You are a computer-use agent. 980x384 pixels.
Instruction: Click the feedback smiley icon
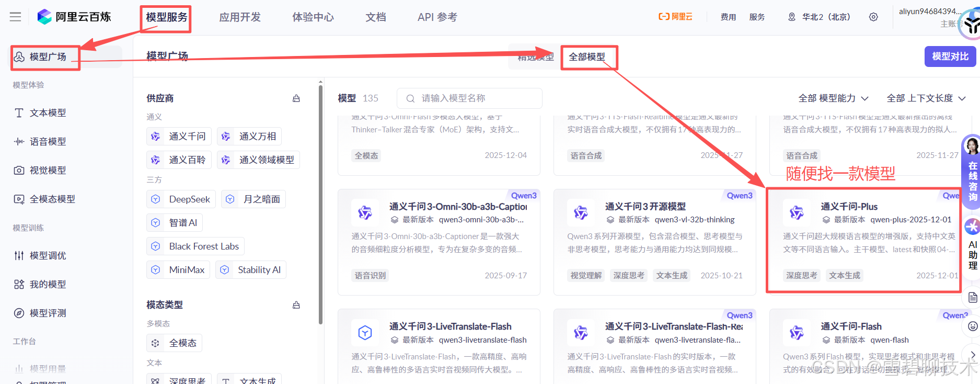pos(972,326)
